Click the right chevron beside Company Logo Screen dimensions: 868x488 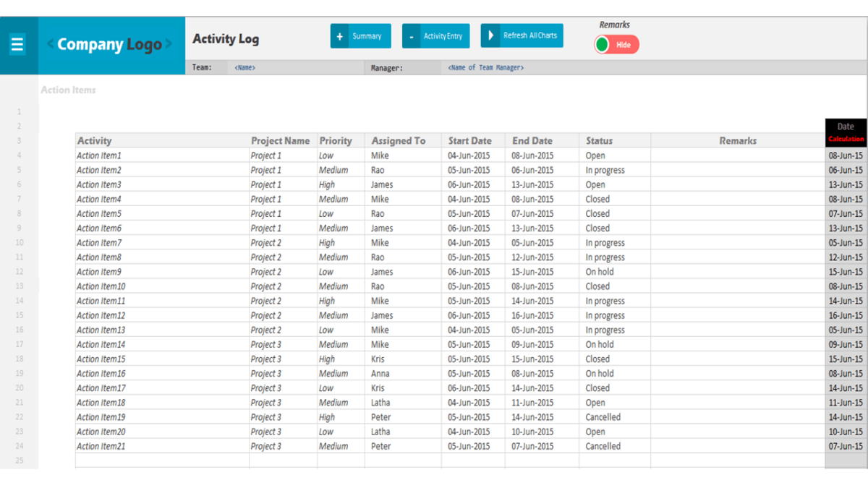click(x=169, y=43)
